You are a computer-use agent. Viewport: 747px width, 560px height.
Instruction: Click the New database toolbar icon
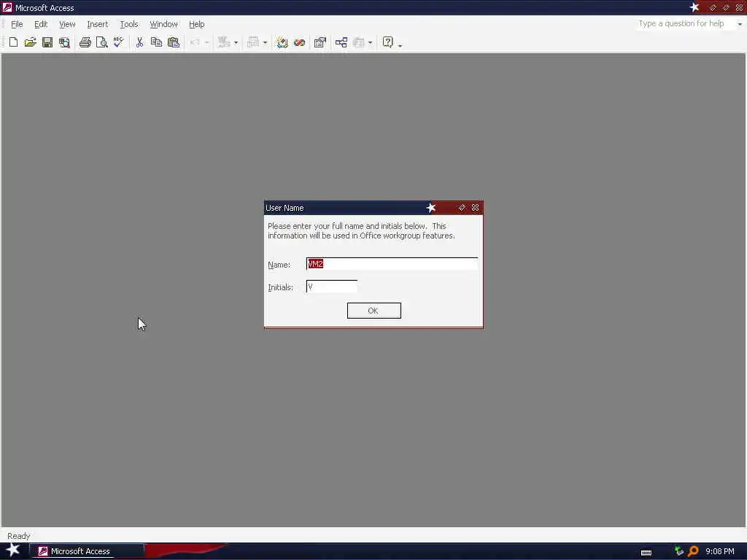(x=13, y=42)
